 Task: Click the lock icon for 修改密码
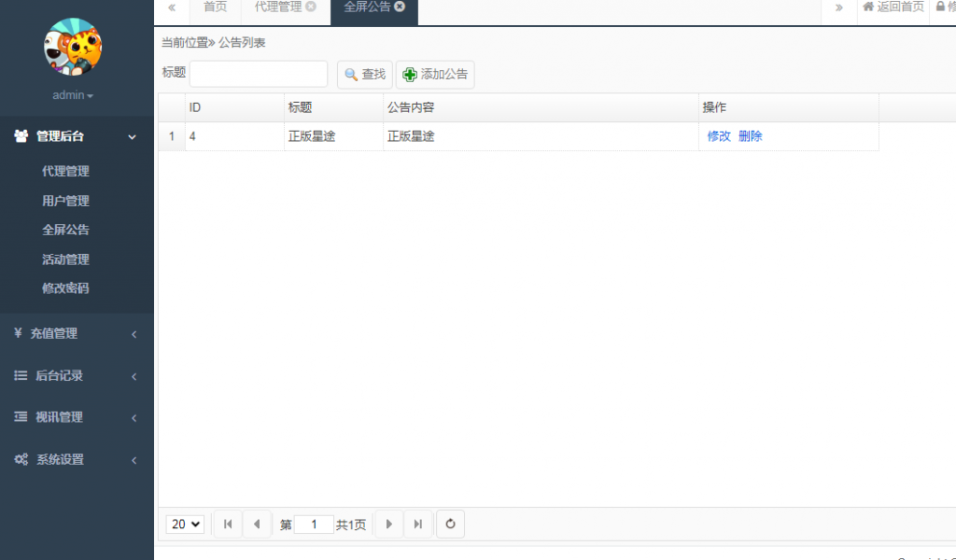coord(941,7)
